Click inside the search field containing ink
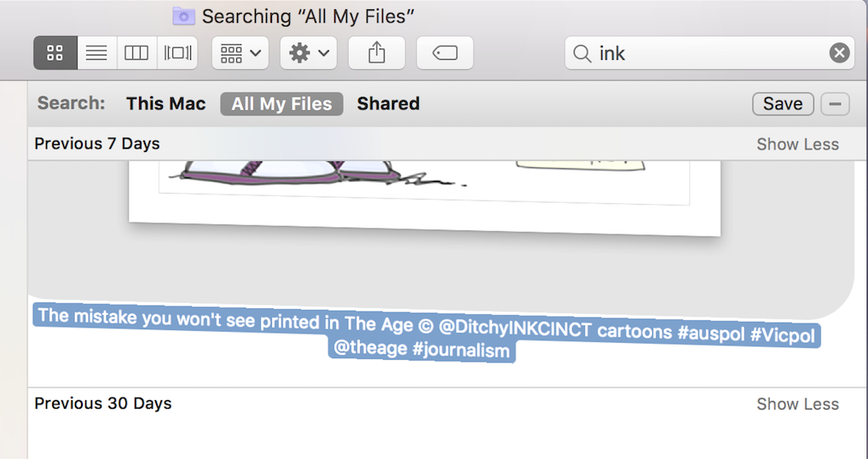The height and width of the screenshot is (459, 868). pyautogui.click(x=711, y=53)
